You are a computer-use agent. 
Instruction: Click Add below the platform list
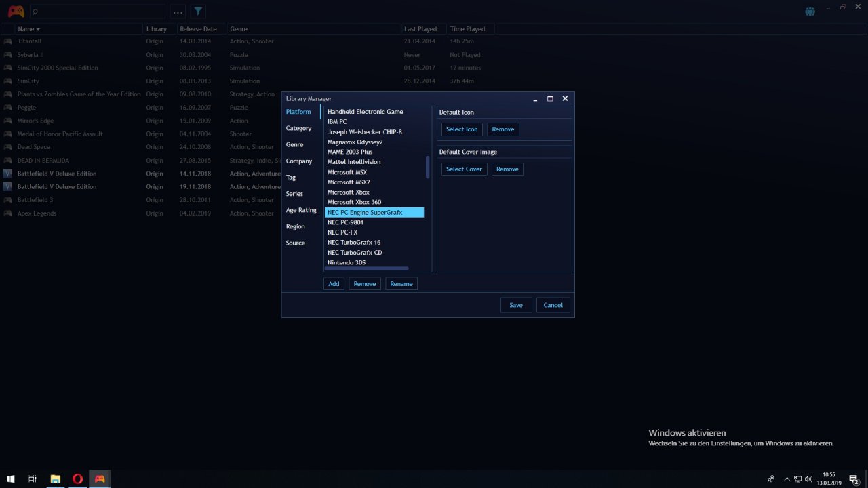334,284
